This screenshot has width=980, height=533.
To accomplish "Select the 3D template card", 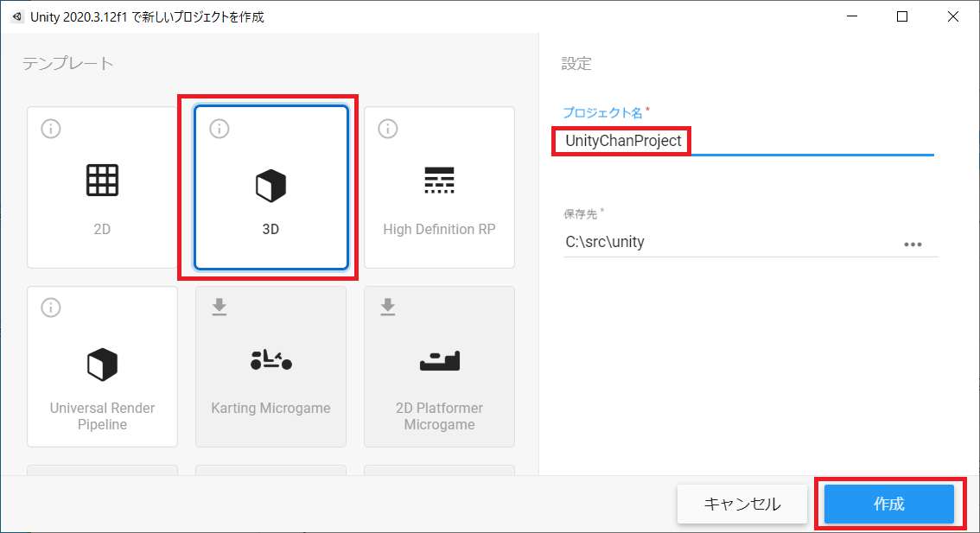I will (270, 187).
